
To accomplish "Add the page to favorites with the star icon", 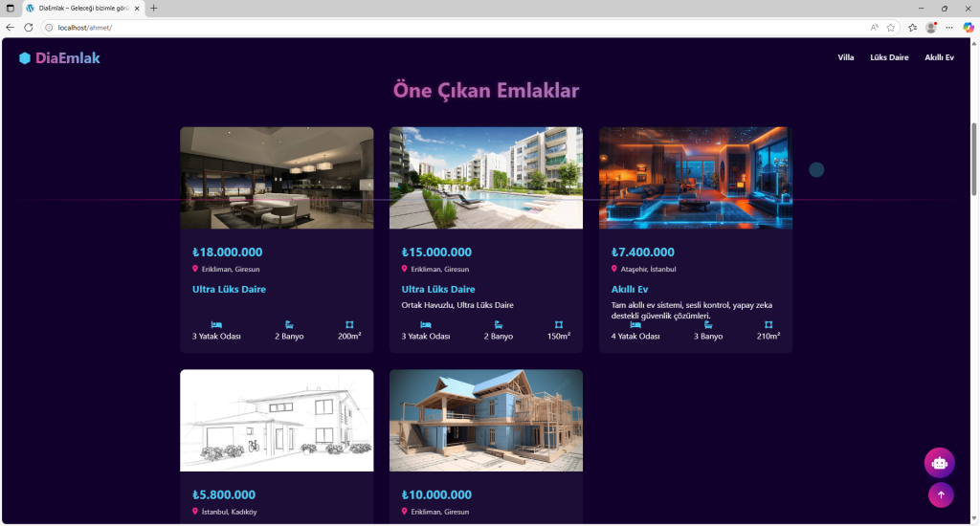I will point(891,28).
